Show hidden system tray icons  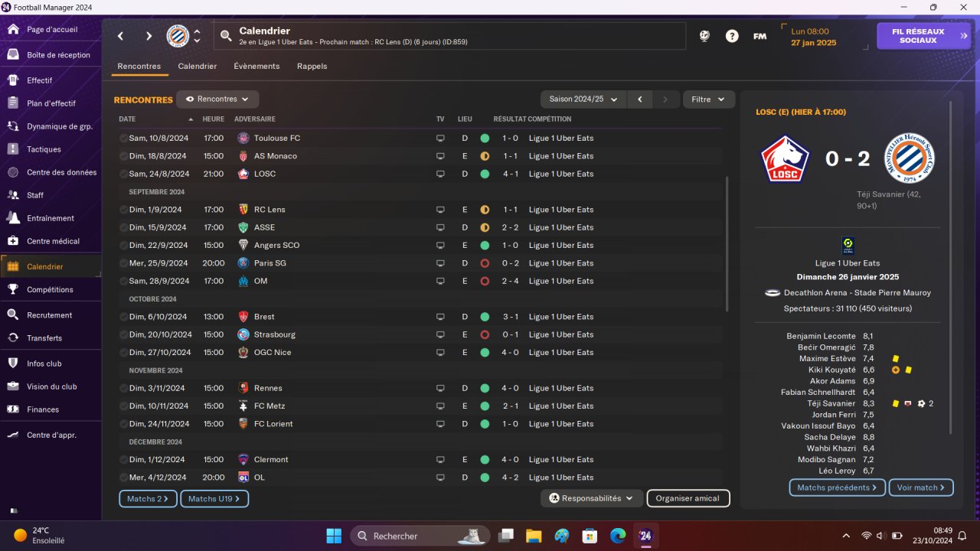(845, 536)
